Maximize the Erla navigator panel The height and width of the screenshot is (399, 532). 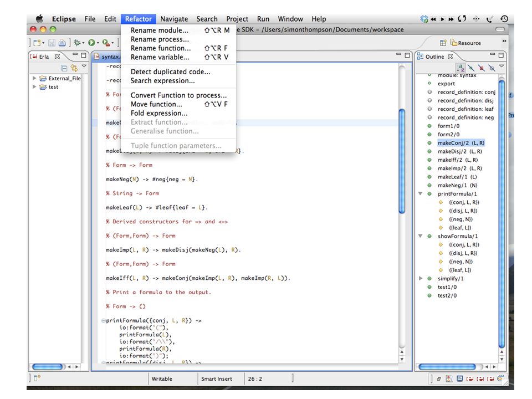(x=84, y=55)
